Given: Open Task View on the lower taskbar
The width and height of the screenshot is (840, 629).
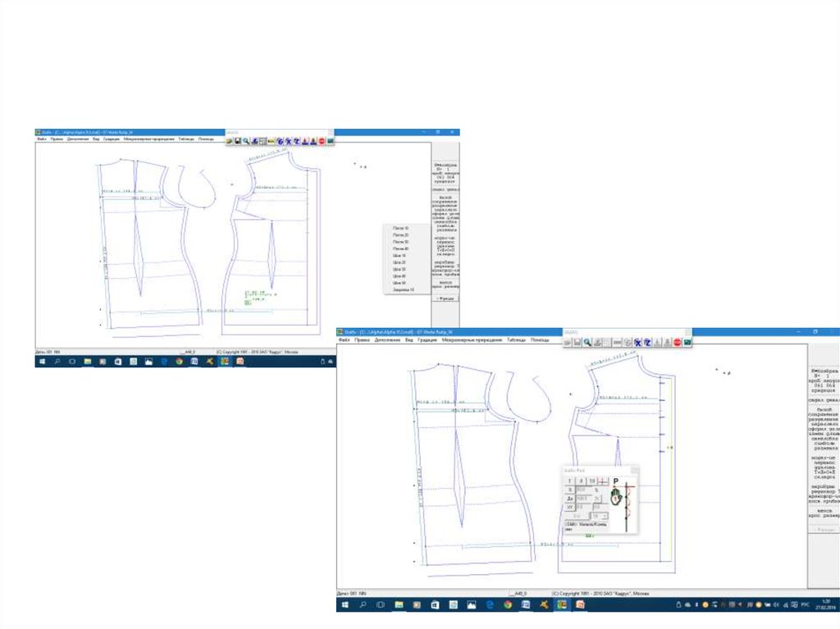Looking at the screenshot, I should [381, 605].
